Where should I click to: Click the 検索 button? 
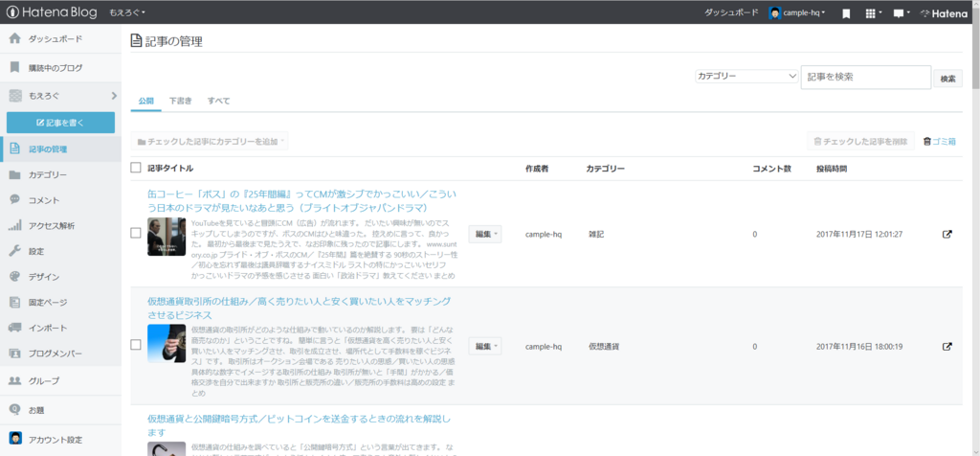[947, 79]
